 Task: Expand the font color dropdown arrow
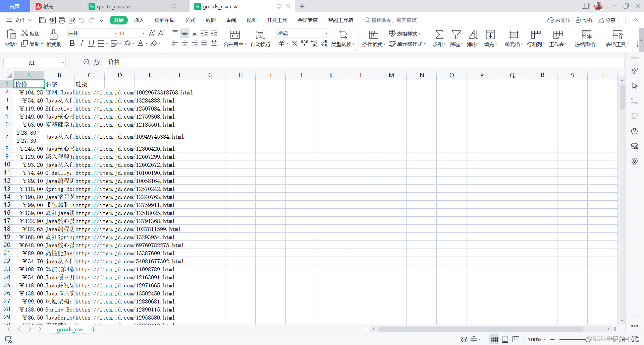click(146, 44)
